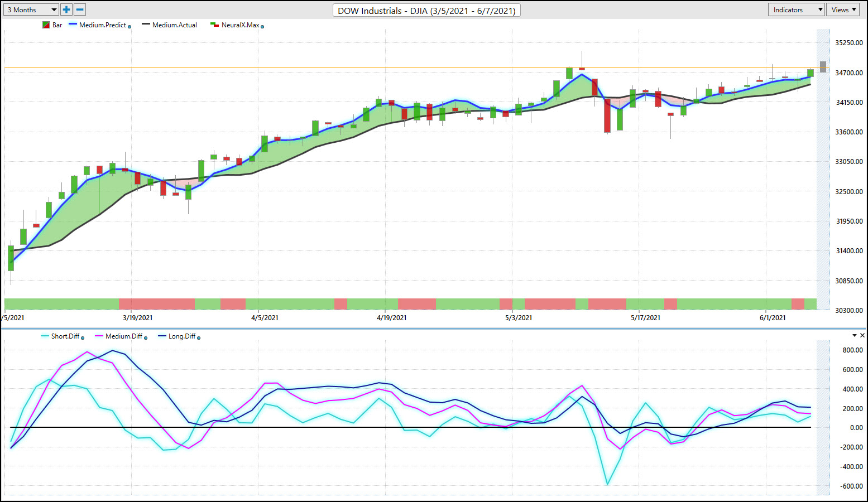Click the Long.Diff legend label
The width and height of the screenshot is (868, 502).
[x=182, y=336]
